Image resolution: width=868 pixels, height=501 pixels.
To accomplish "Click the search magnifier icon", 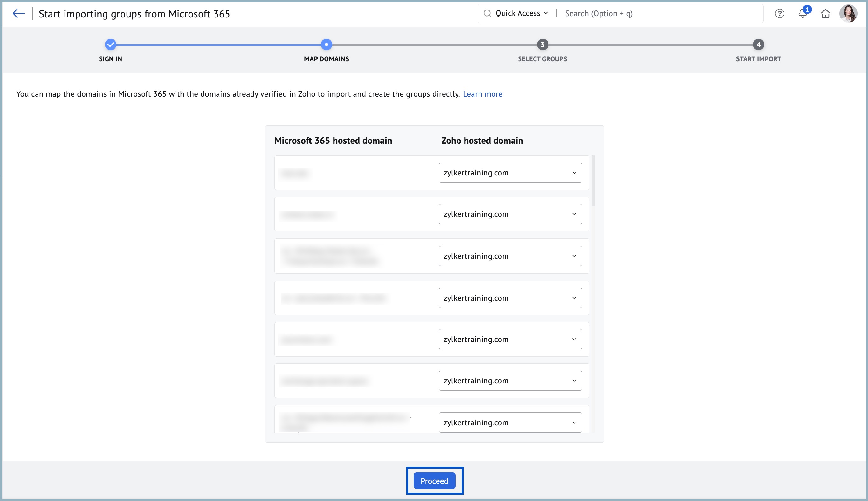I will pyautogui.click(x=487, y=13).
